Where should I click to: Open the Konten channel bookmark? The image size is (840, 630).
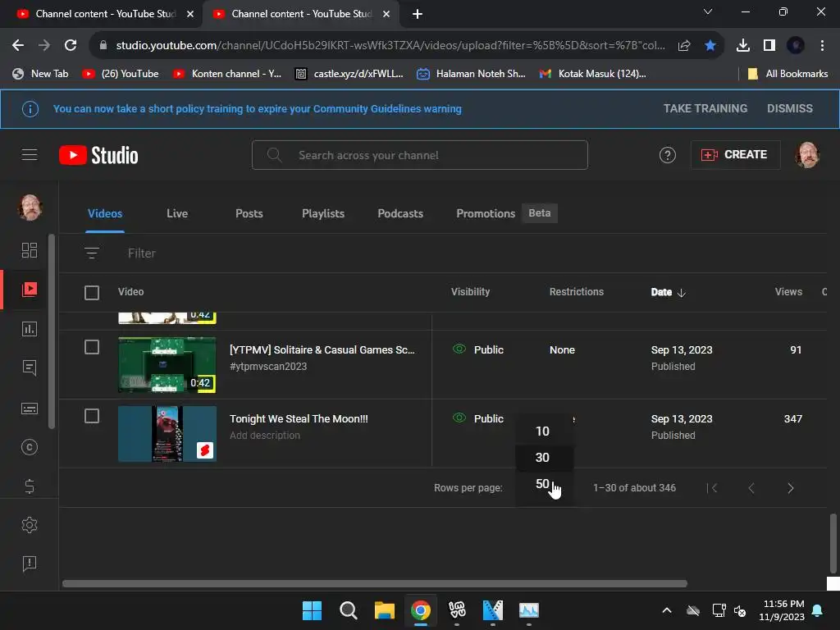[227, 74]
